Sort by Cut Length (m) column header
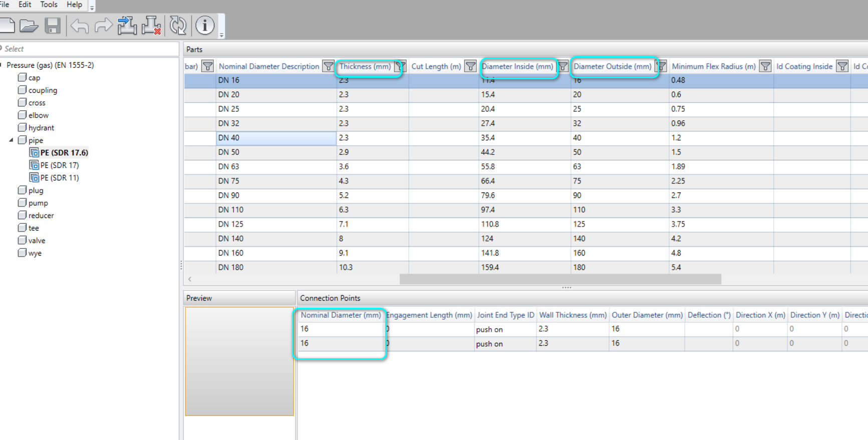 click(x=436, y=66)
